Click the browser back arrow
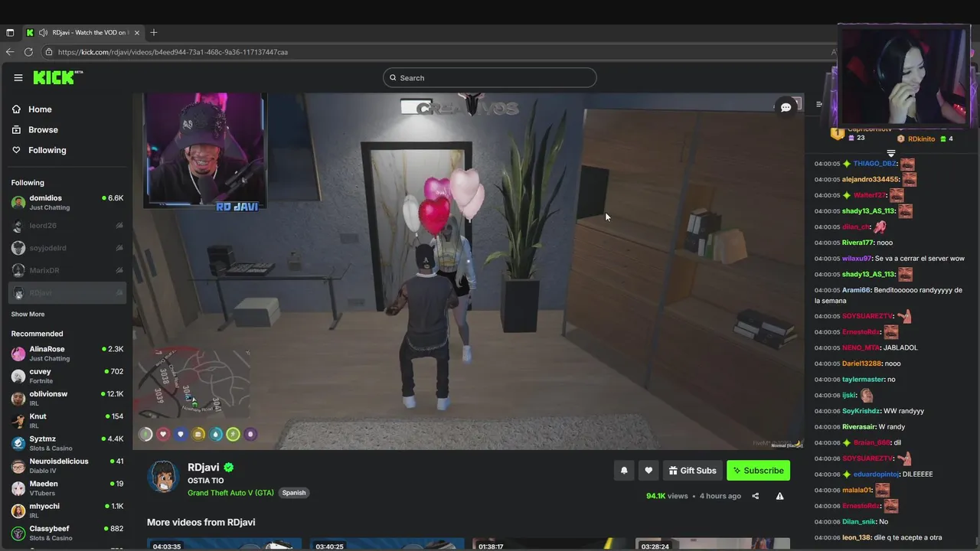Screen dimensions: 980x551 (10, 52)
